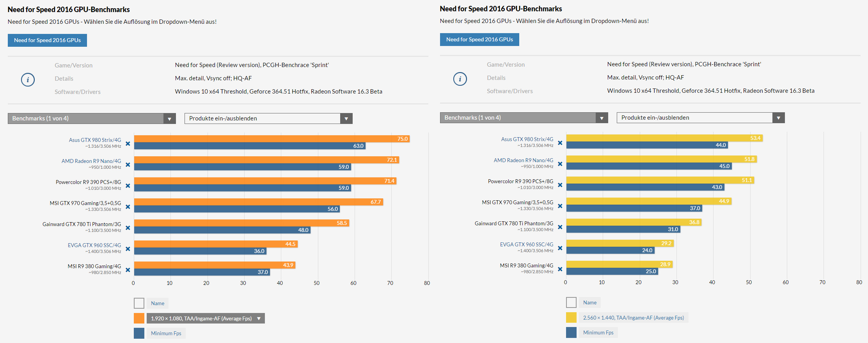Viewport: 868px width, 343px height.
Task: Remove Asus GTX 980 Strix from orange 1080p chart
Action: click(x=128, y=143)
